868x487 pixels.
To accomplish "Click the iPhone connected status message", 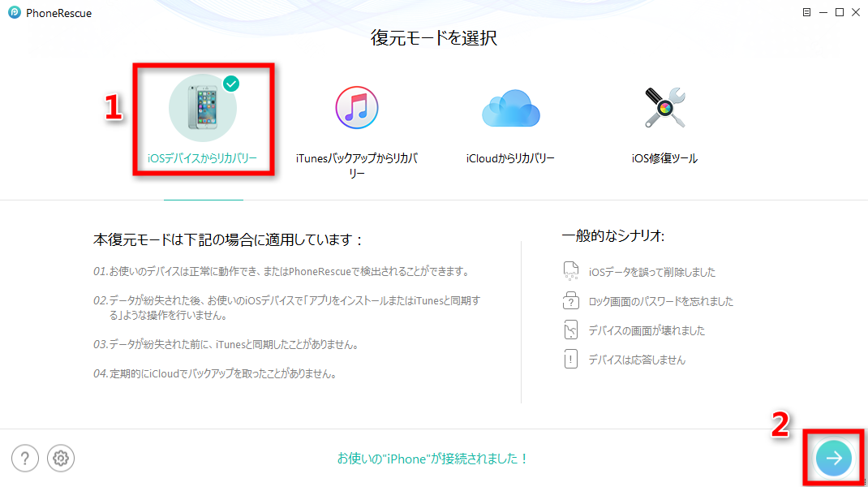I will (433, 459).
